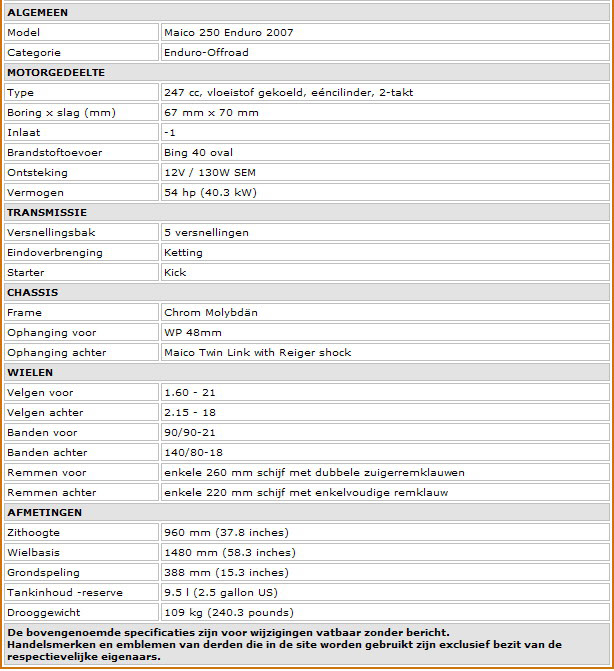Screen dimensions: 614x671
Task: Click the 'Drooggewicht' label cell
Action: click(81, 612)
